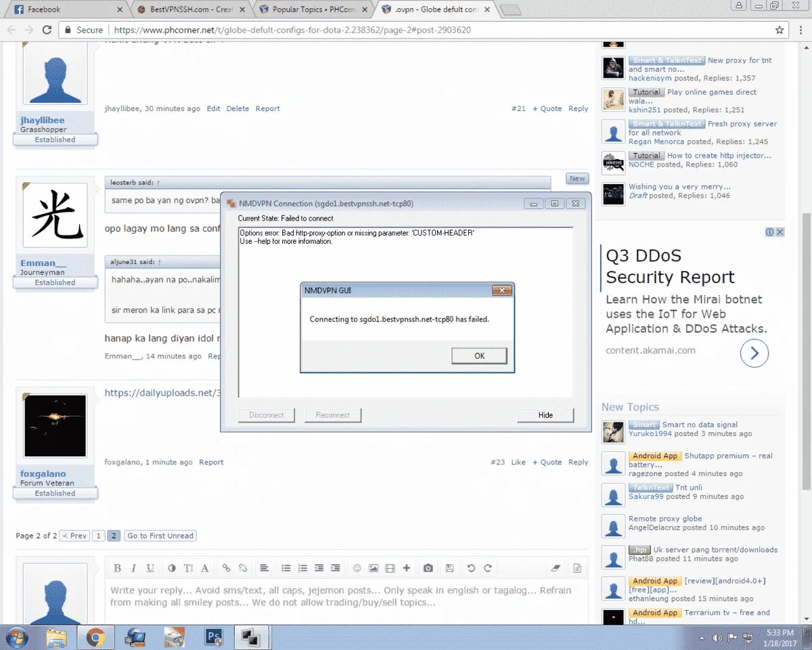Click the reply text area
The image size is (812, 650).
click(346, 602)
